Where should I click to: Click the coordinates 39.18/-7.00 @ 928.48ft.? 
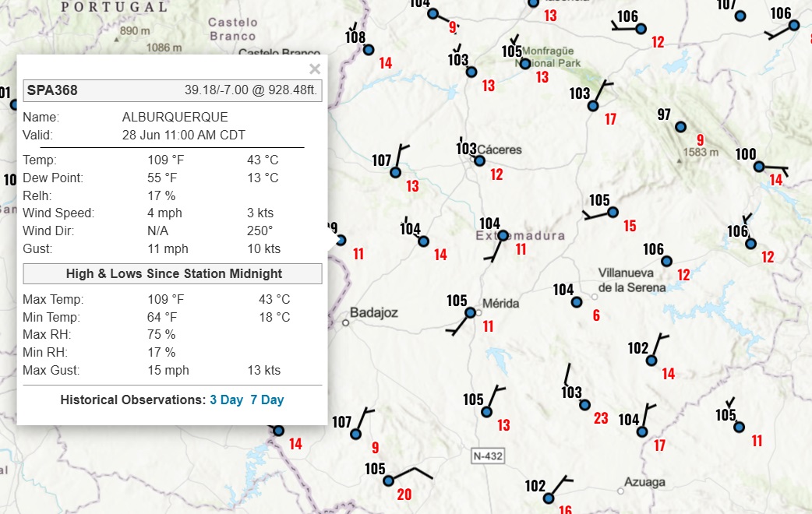tap(251, 90)
